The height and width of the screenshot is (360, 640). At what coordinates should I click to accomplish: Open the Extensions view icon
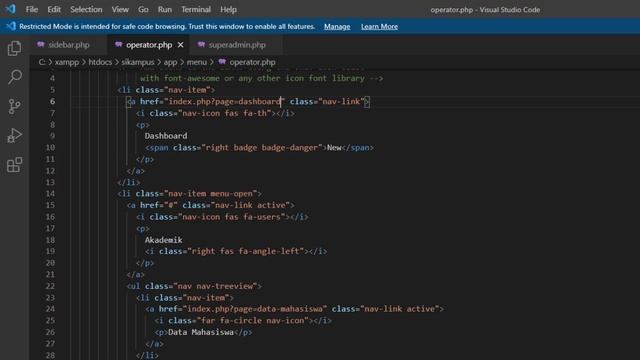pos(14,164)
